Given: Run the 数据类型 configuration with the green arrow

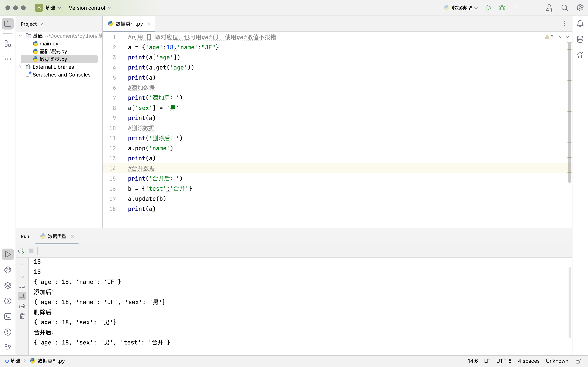Looking at the screenshot, I should tap(489, 8).
